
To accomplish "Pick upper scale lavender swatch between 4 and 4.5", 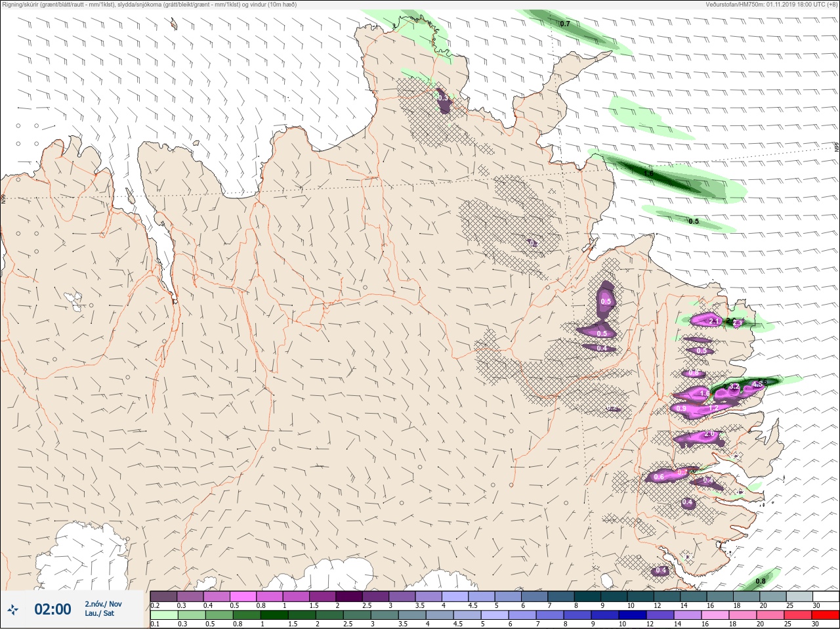I will pyautogui.click(x=455, y=596).
